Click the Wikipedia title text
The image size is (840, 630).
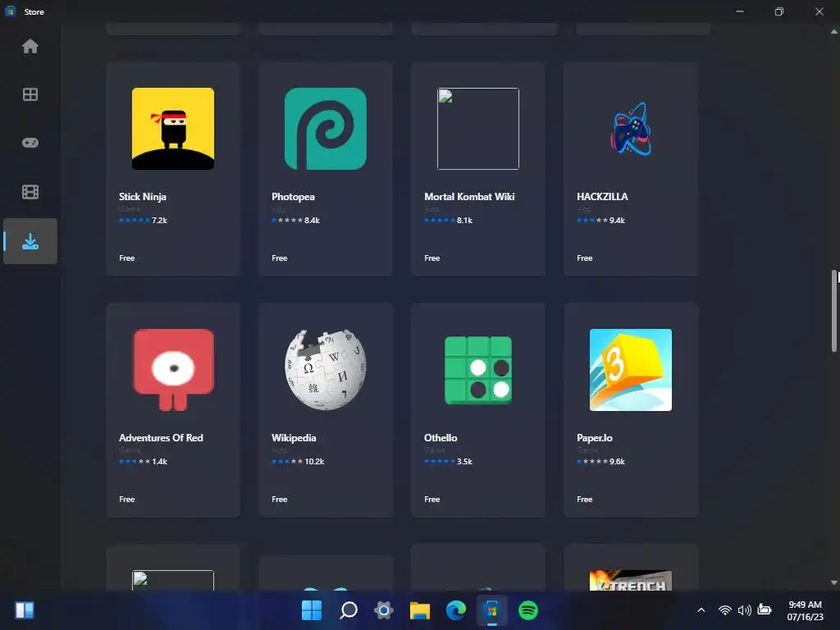(294, 438)
